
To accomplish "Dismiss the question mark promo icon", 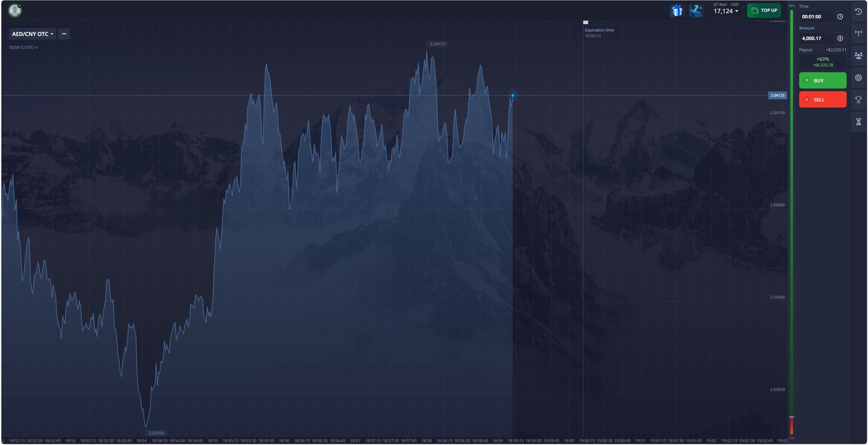I will click(701, 8).
